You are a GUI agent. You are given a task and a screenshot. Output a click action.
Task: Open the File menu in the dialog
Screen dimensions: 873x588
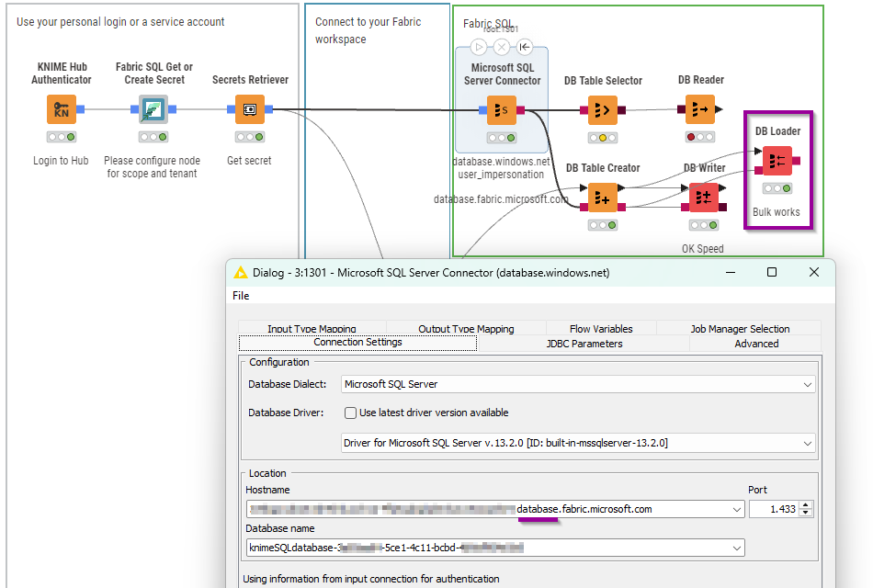(x=241, y=296)
